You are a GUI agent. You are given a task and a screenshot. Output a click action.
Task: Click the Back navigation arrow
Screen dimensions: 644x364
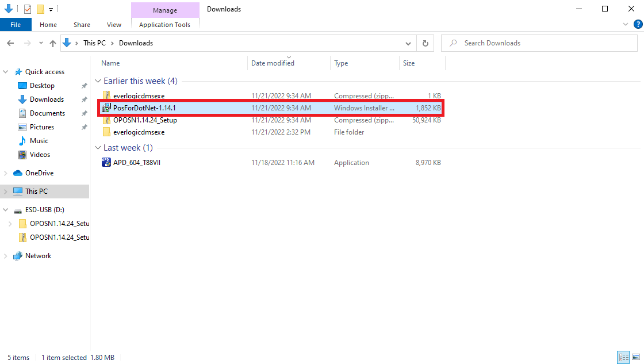[10, 43]
